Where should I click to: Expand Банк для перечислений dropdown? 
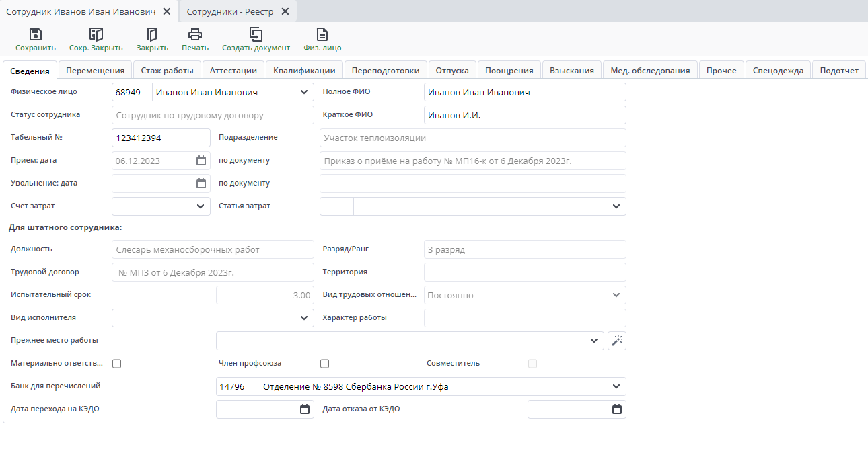pyautogui.click(x=616, y=386)
